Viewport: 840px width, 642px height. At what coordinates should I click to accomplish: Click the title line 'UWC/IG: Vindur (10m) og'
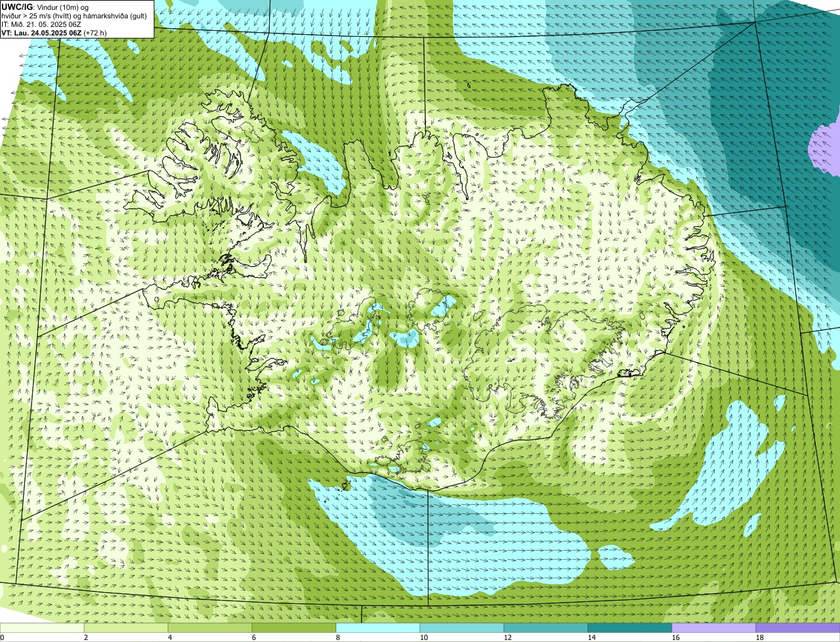(x=45, y=7)
